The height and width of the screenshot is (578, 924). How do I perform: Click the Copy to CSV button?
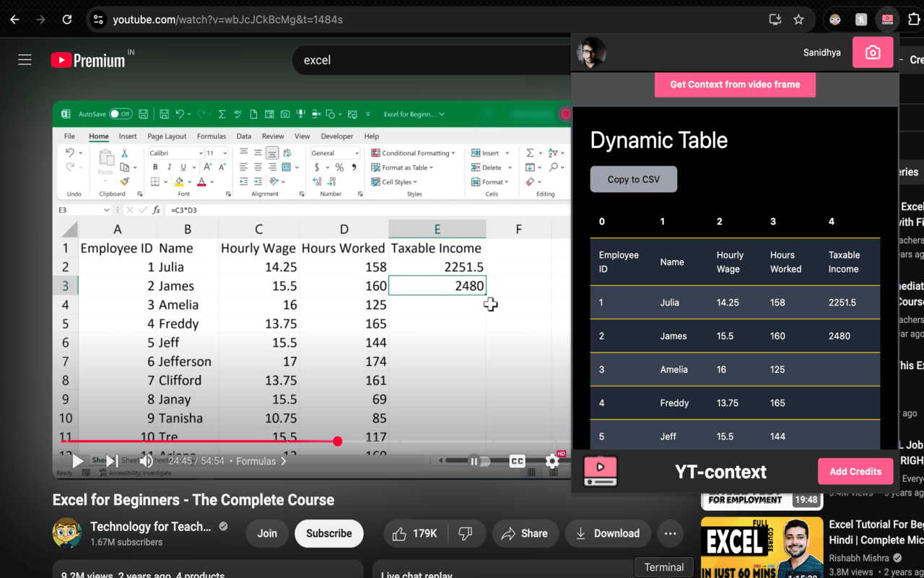click(634, 179)
